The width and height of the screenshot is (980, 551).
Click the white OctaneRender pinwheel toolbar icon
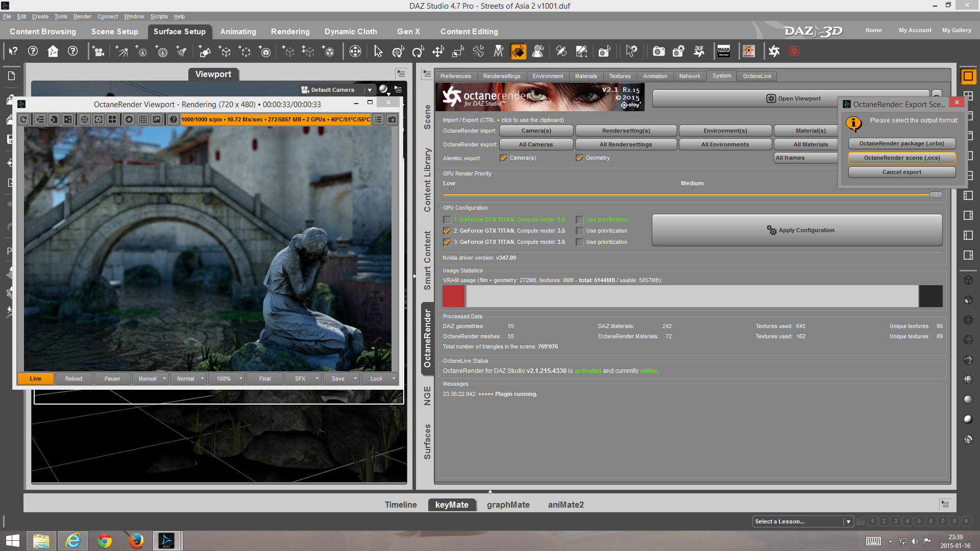click(x=774, y=51)
